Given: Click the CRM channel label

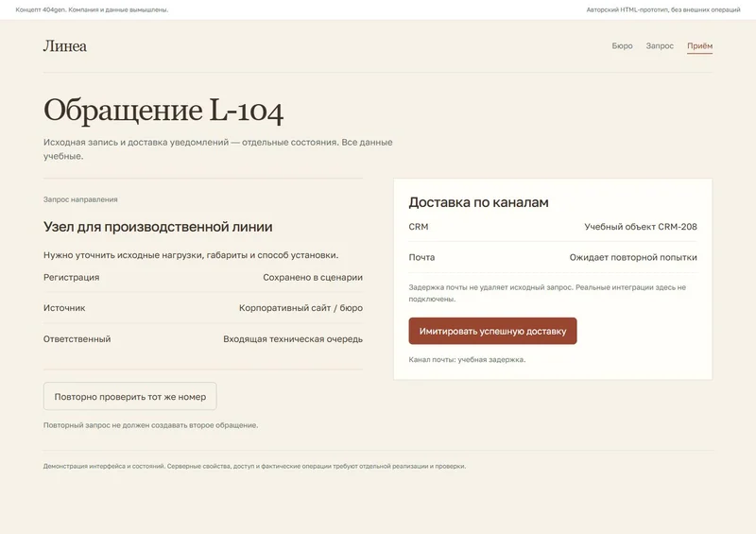Looking at the screenshot, I should pos(419,227).
